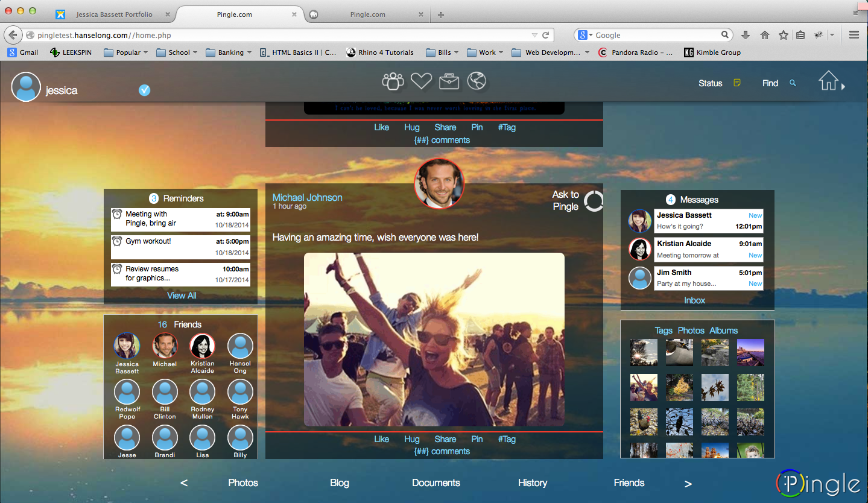Open the globe icon in top navigation

click(477, 80)
